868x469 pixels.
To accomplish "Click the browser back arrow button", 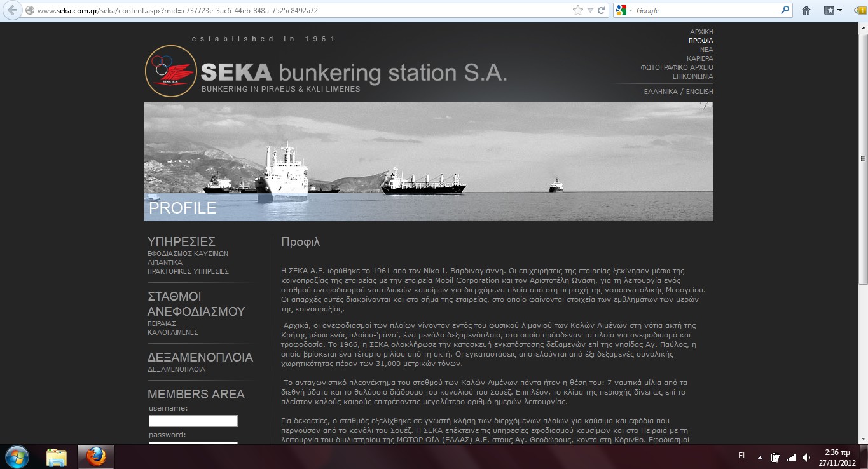I will (x=12, y=10).
